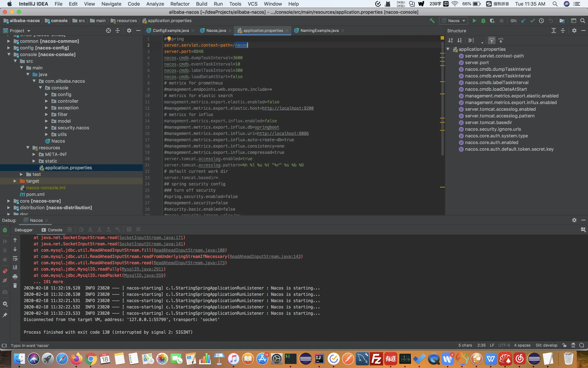Open SocketInputStream.java:171 stack trace link
Screen dimensions: 588x368
151,238
